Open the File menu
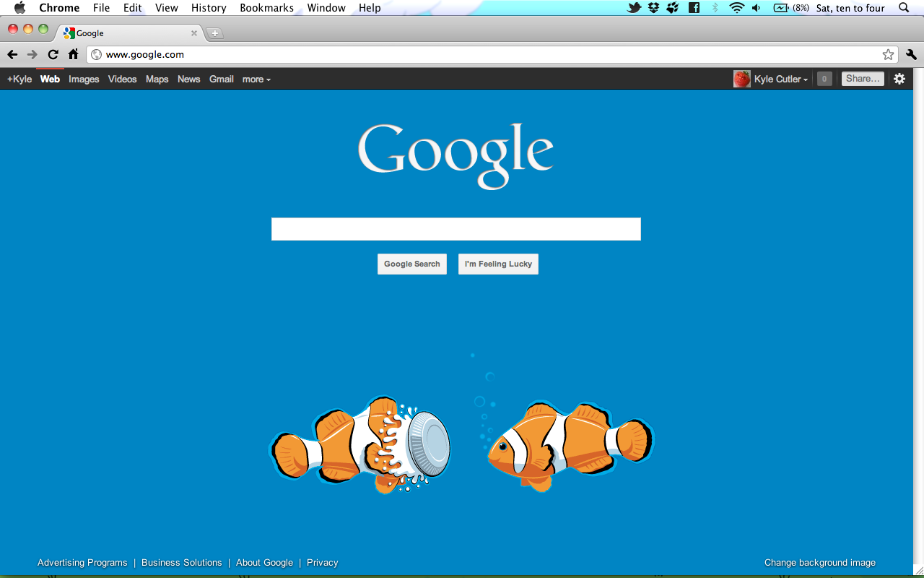Image resolution: width=924 pixels, height=578 pixels. point(101,8)
